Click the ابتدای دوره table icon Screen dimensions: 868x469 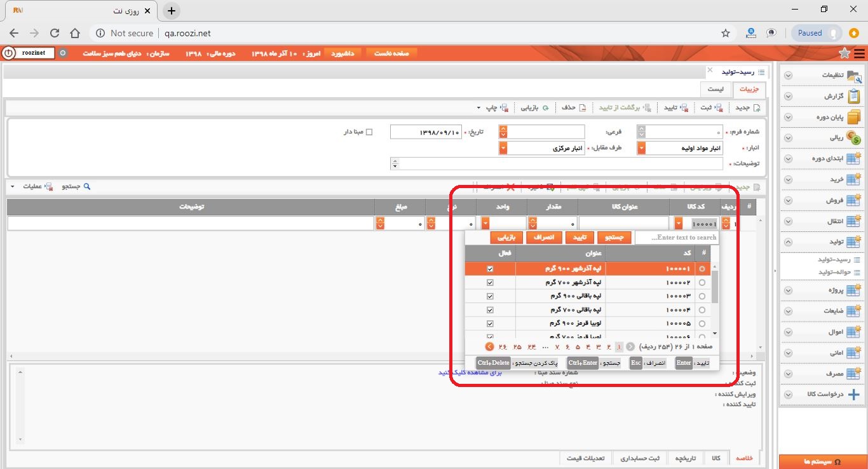[x=854, y=158]
